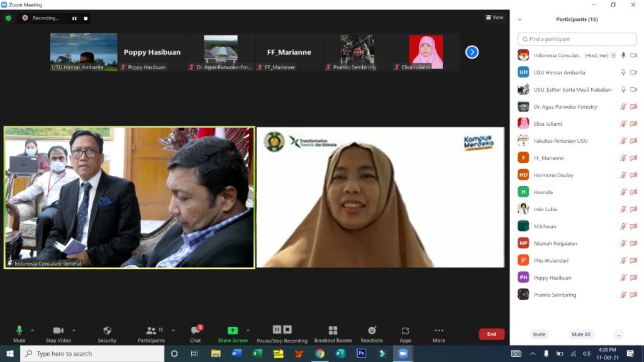Open the Chat panel
The height and width of the screenshot is (362, 644).
196,331
